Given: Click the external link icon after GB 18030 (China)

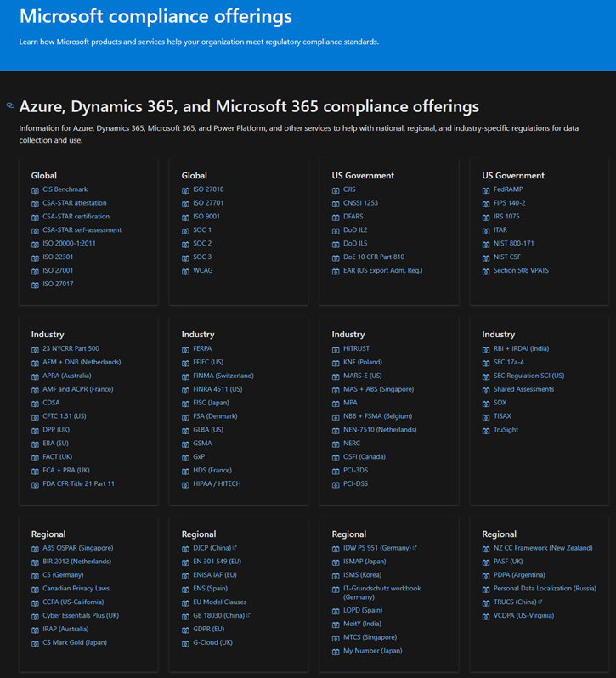Looking at the screenshot, I should [x=248, y=615].
